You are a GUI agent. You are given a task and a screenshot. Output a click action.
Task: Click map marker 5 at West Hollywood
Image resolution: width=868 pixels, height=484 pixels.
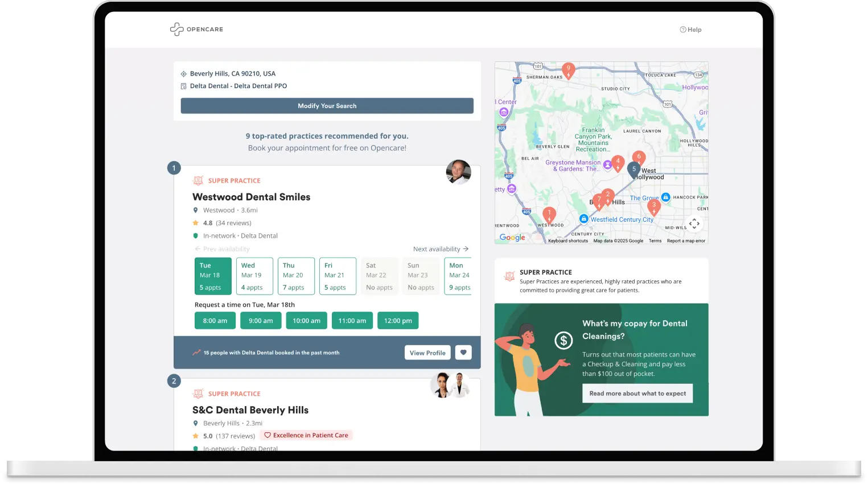pos(633,171)
